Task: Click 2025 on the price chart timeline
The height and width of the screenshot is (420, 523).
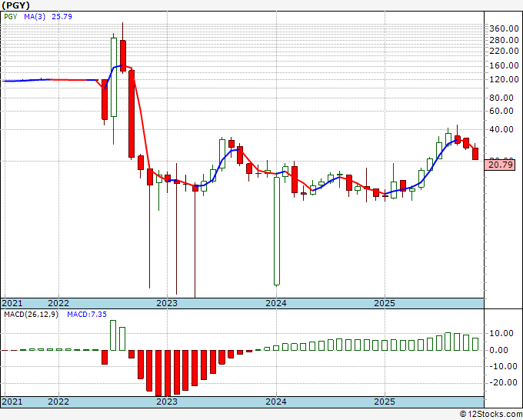Action: (x=385, y=303)
